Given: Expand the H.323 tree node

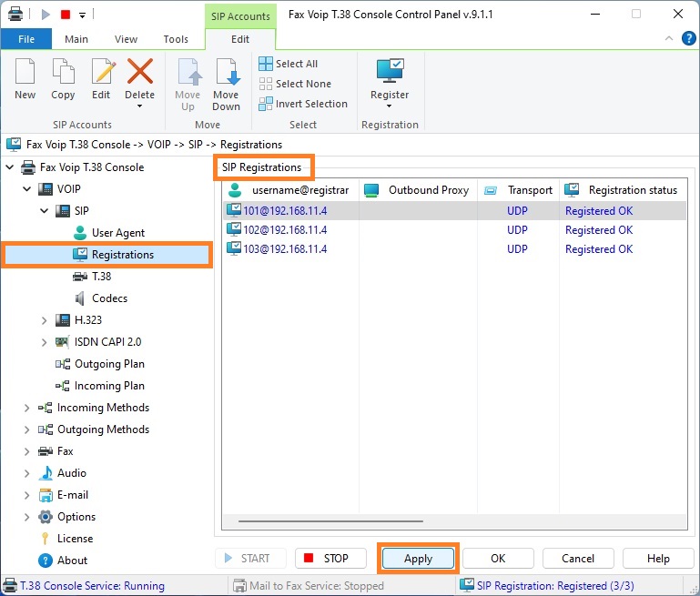Looking at the screenshot, I should 45,320.
